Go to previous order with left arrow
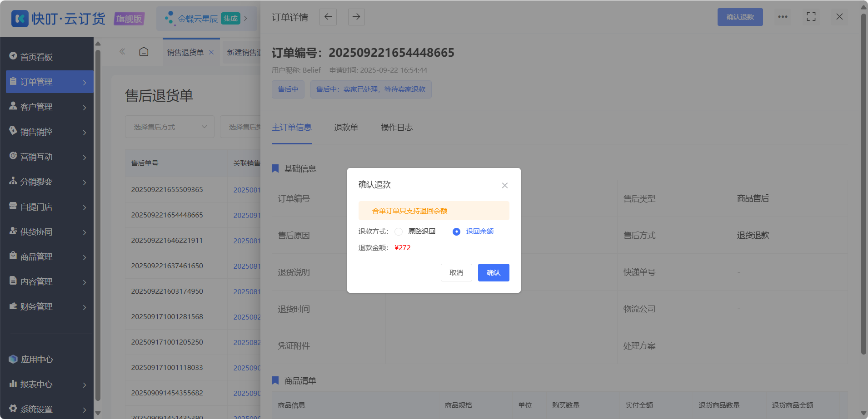Screen dimensions: 868x419 point(328,17)
